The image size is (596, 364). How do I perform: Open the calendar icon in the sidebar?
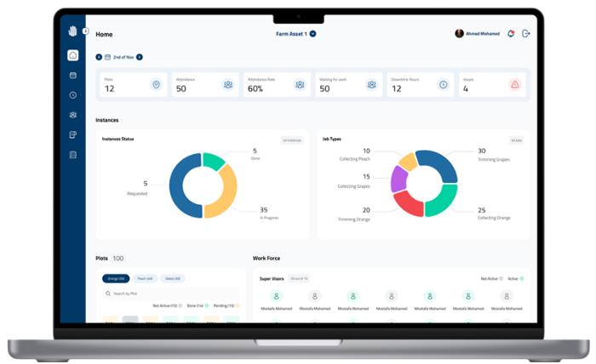(73, 76)
